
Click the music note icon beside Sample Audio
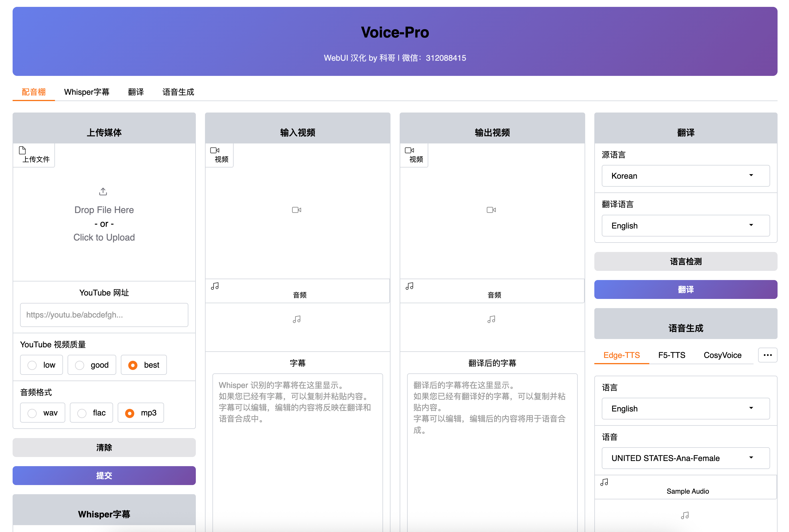[x=604, y=482]
